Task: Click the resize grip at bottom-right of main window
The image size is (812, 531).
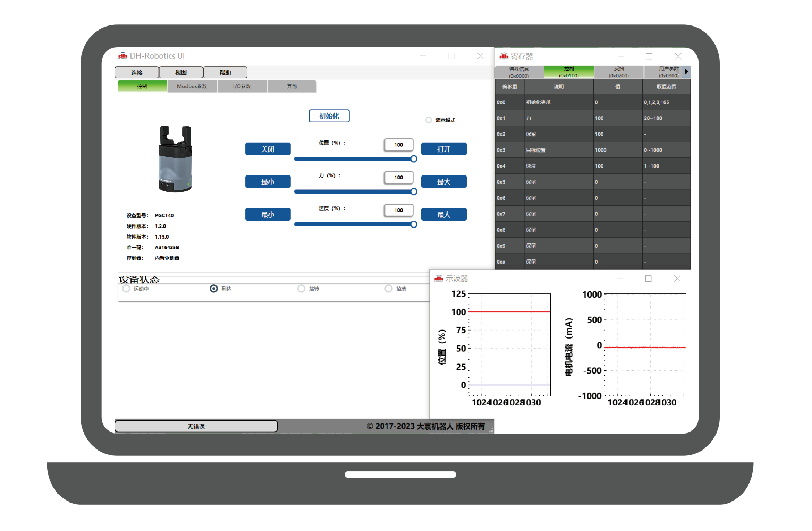Action: pos(491,430)
